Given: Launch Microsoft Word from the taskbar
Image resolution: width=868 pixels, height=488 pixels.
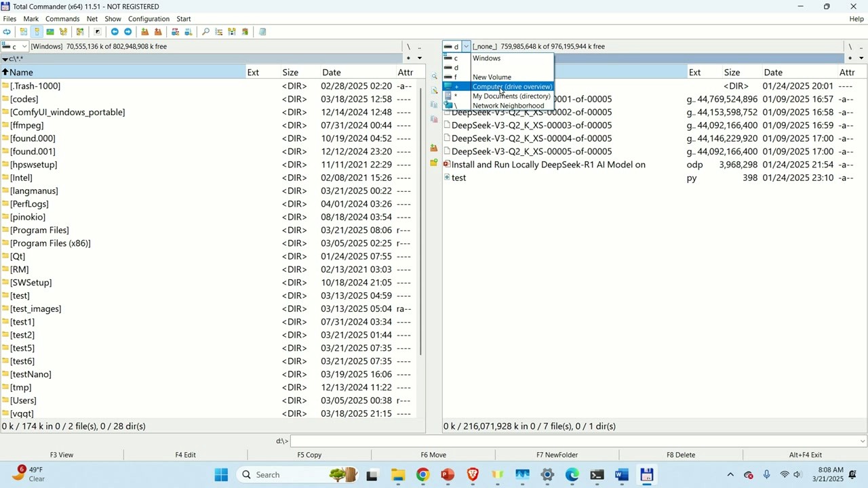Looking at the screenshot, I should click(620, 474).
